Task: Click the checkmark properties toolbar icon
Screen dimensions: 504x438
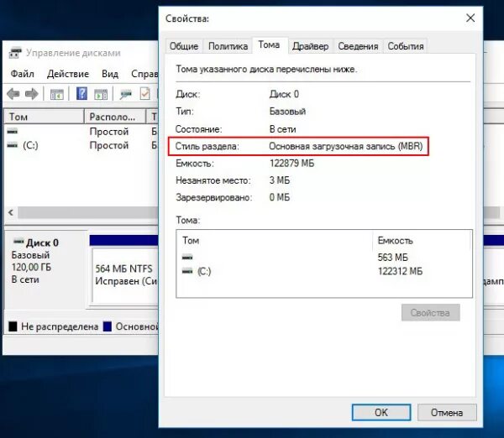Action: click(x=145, y=94)
